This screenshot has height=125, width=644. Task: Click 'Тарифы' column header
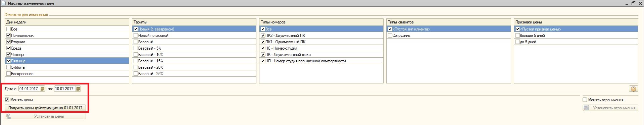[x=194, y=22]
